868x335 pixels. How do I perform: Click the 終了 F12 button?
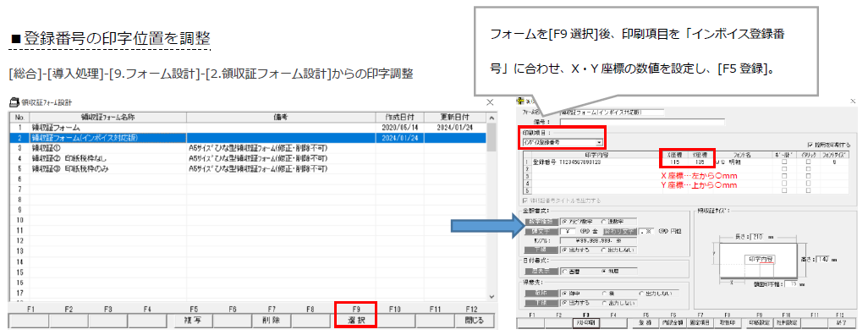[x=843, y=322]
